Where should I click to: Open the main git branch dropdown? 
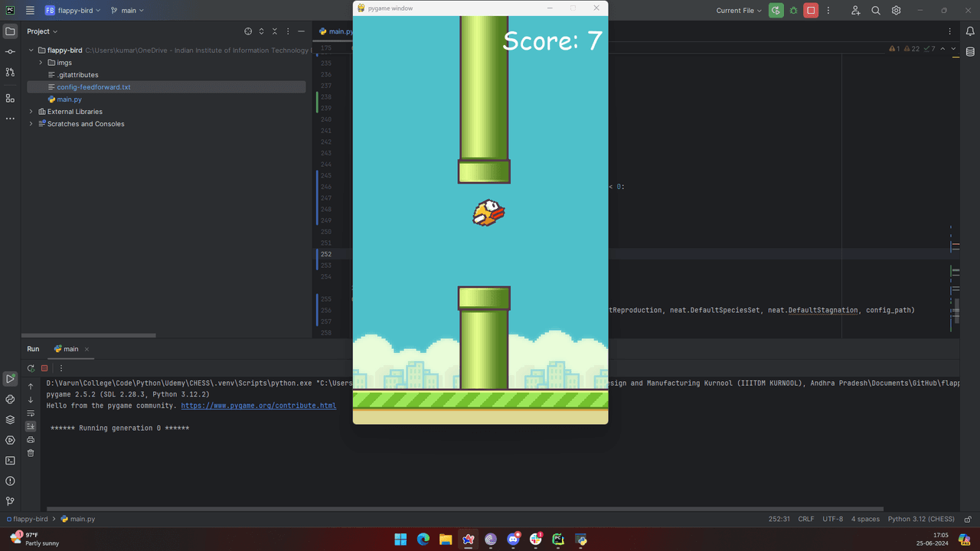coord(127,11)
